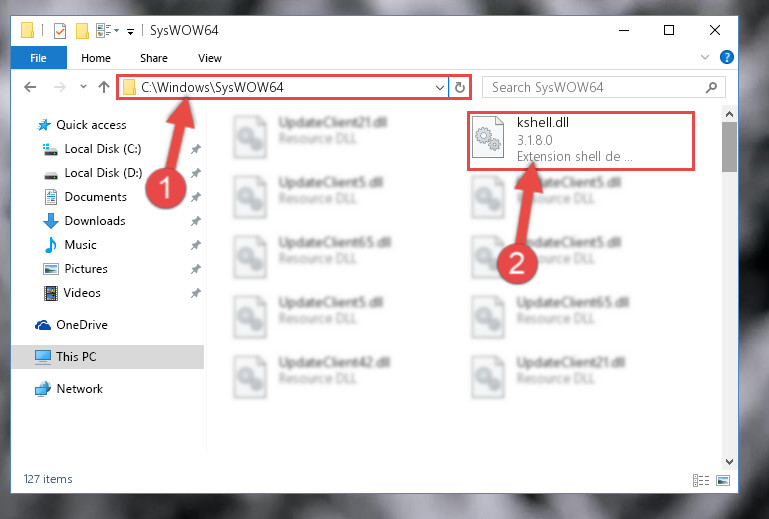The width and height of the screenshot is (769, 519).
Task: Click Properties icon in quick access toolbar
Action: [60, 31]
